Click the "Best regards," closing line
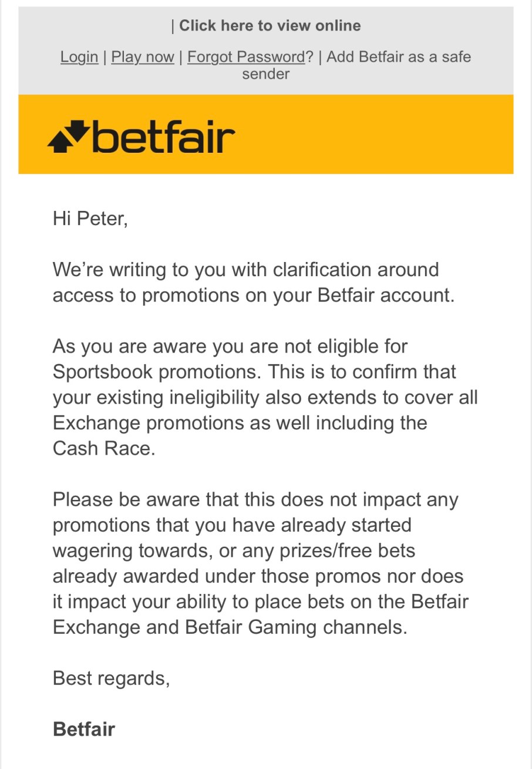532x769 pixels. click(x=111, y=678)
